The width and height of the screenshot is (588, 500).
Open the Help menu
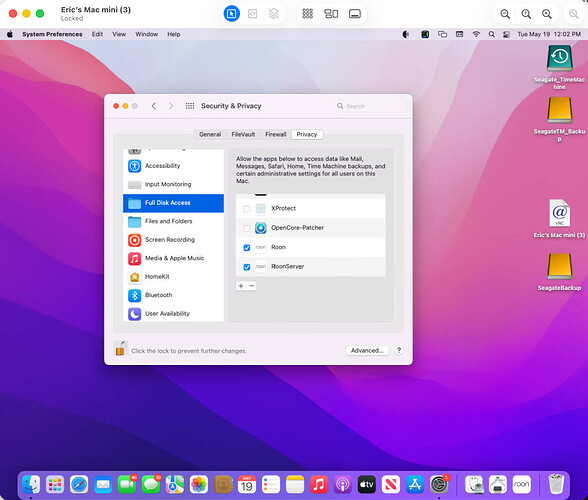click(x=174, y=34)
